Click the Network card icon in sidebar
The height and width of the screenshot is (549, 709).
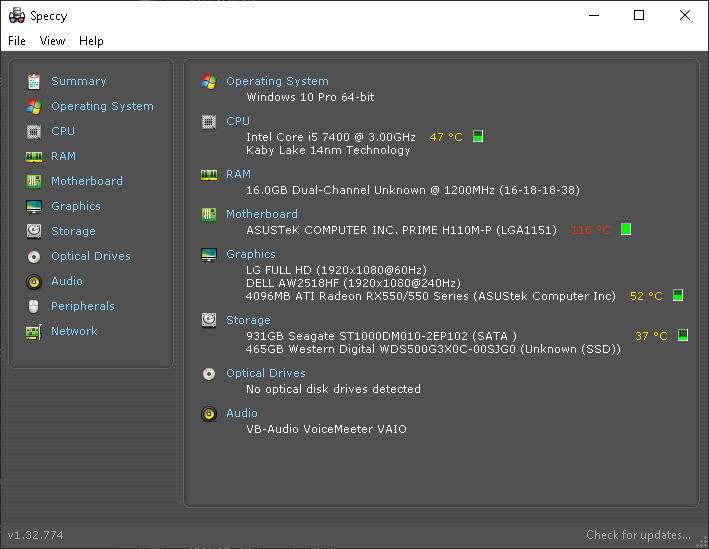coord(34,332)
